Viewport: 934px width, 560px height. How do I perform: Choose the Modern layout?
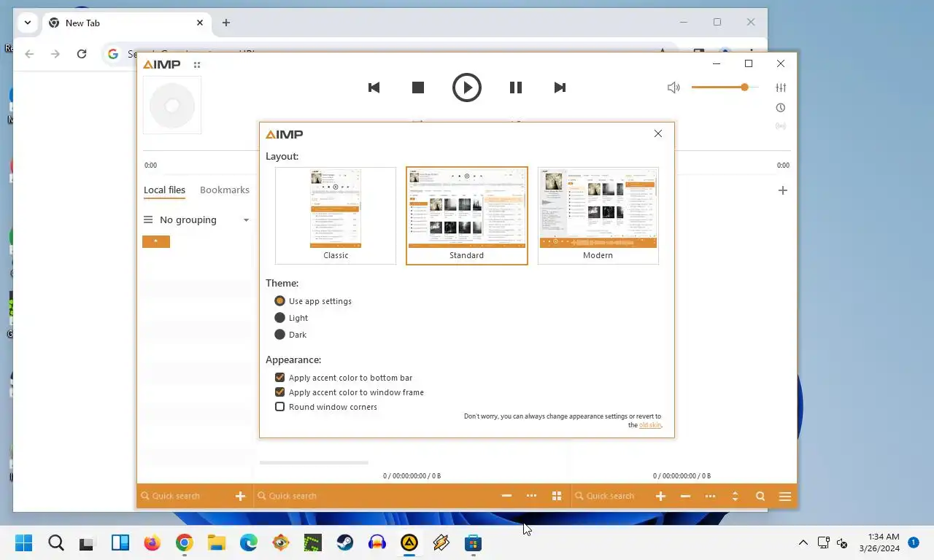pos(598,216)
